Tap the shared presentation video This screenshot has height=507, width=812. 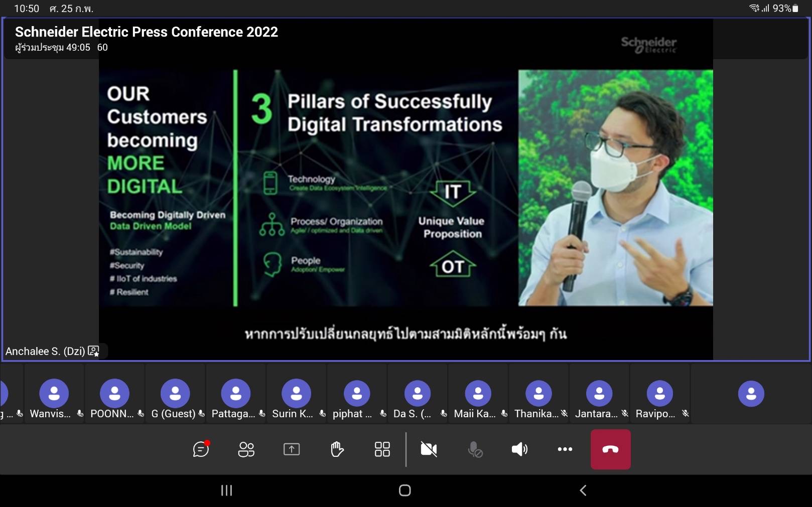pos(406,190)
